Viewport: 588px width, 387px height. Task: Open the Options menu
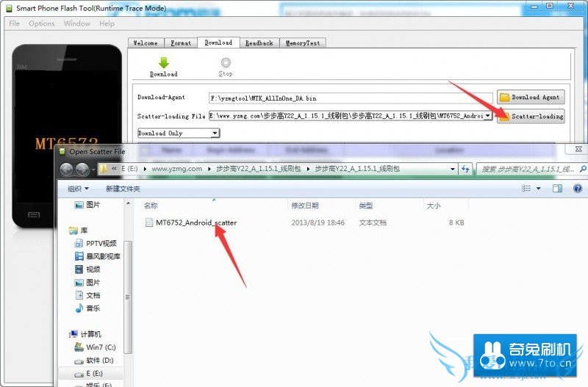click(42, 23)
